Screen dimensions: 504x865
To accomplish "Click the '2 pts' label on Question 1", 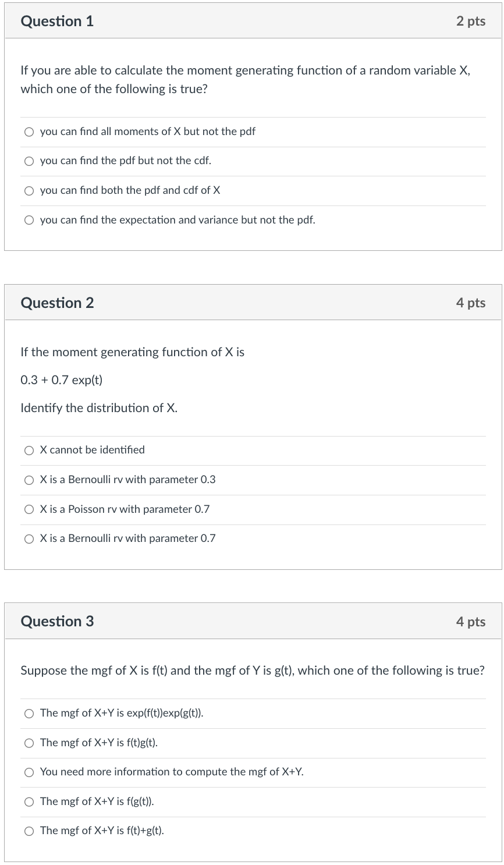I will click(472, 21).
